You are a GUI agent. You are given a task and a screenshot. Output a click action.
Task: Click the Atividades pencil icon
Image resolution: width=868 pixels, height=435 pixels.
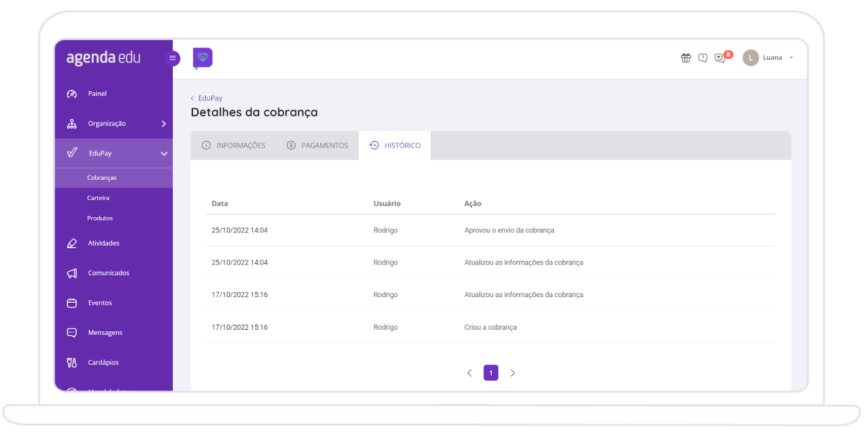pyautogui.click(x=72, y=243)
